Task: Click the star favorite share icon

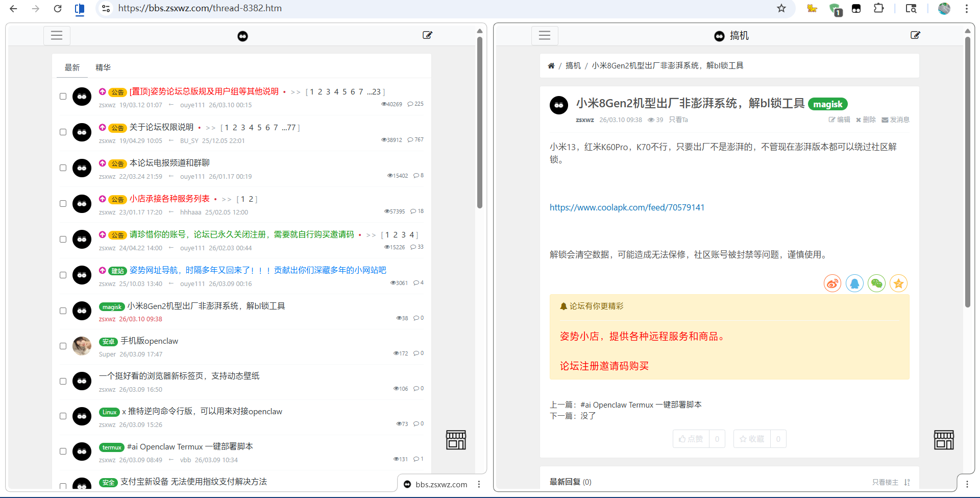Action: pyautogui.click(x=898, y=283)
